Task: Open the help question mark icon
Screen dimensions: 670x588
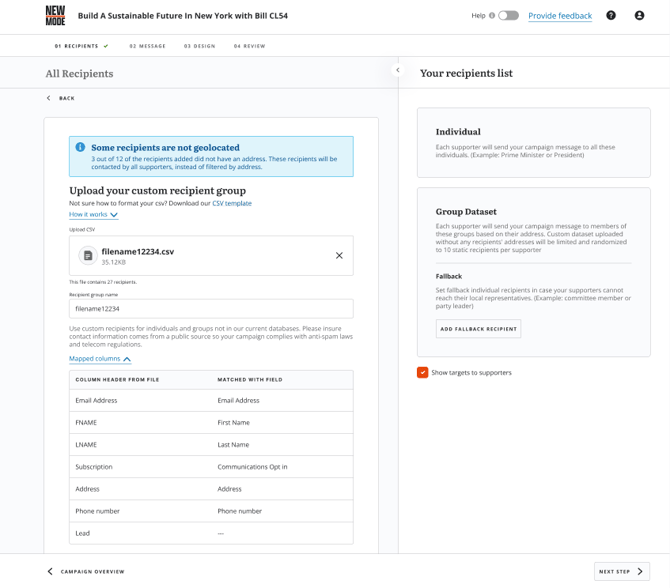Action: [611, 16]
